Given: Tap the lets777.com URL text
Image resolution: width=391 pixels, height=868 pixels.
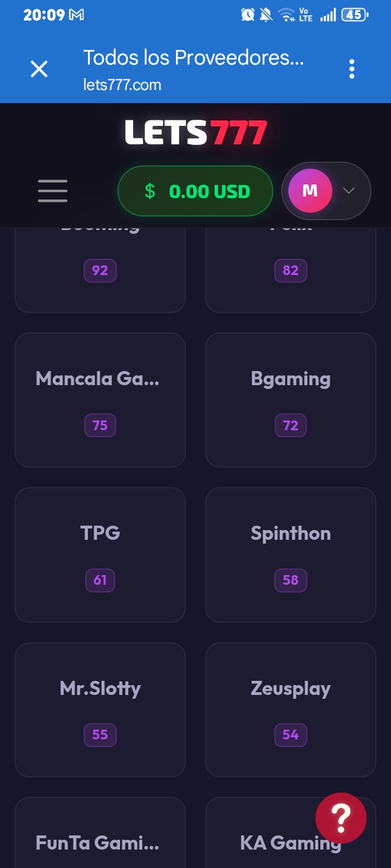Looking at the screenshot, I should click(122, 85).
